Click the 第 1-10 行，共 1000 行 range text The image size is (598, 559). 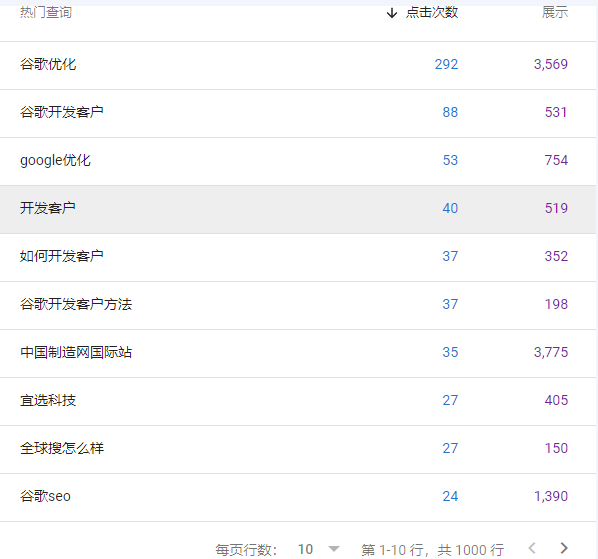(432, 550)
